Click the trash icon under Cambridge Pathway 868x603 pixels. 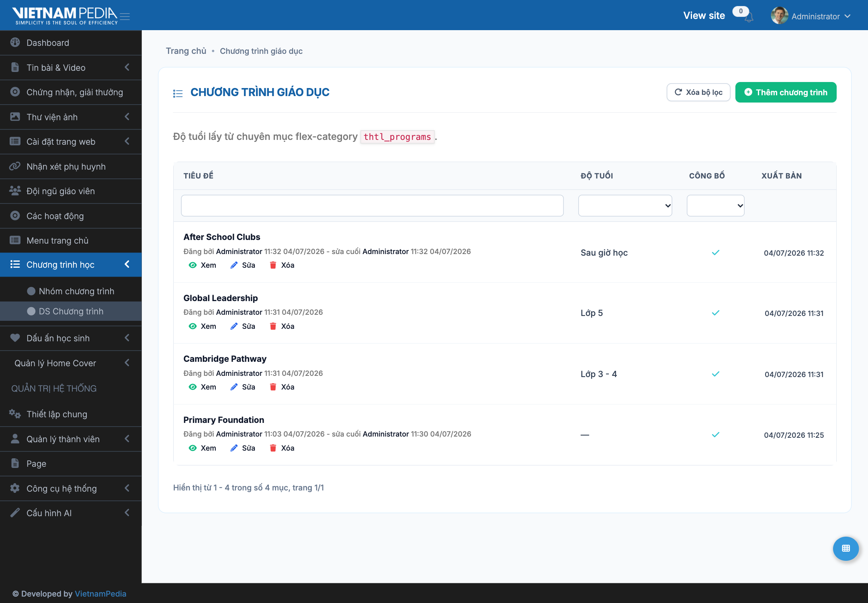pos(273,387)
